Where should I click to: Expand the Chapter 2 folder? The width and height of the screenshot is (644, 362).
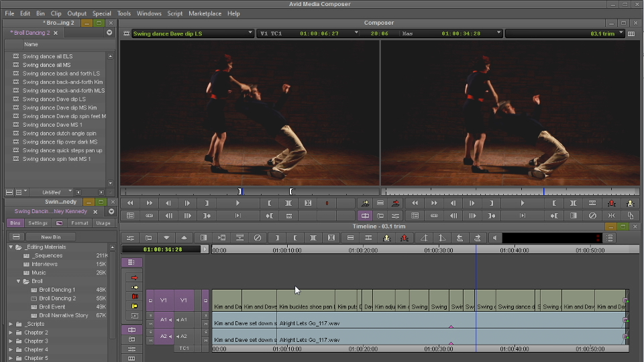click(11, 333)
